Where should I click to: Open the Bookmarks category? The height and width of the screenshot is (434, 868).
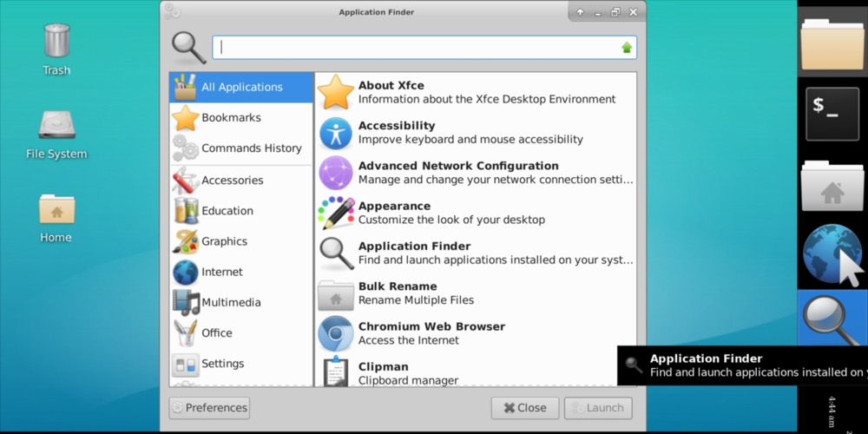pos(241,117)
